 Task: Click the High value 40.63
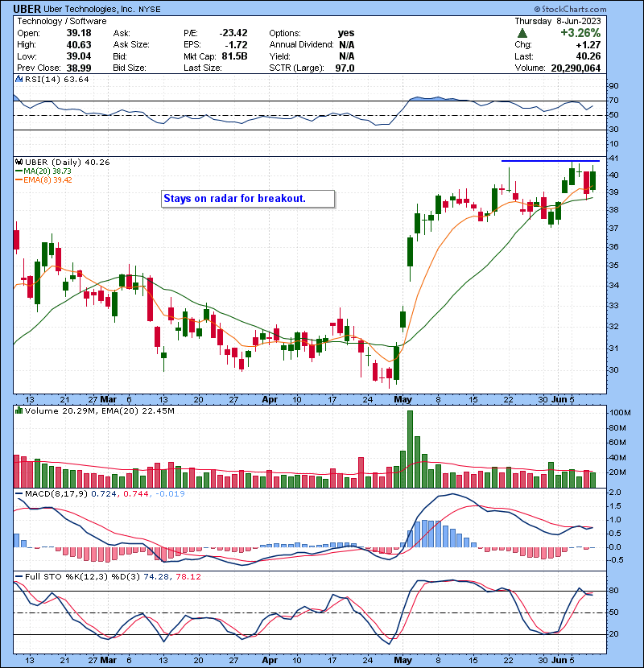tap(78, 45)
